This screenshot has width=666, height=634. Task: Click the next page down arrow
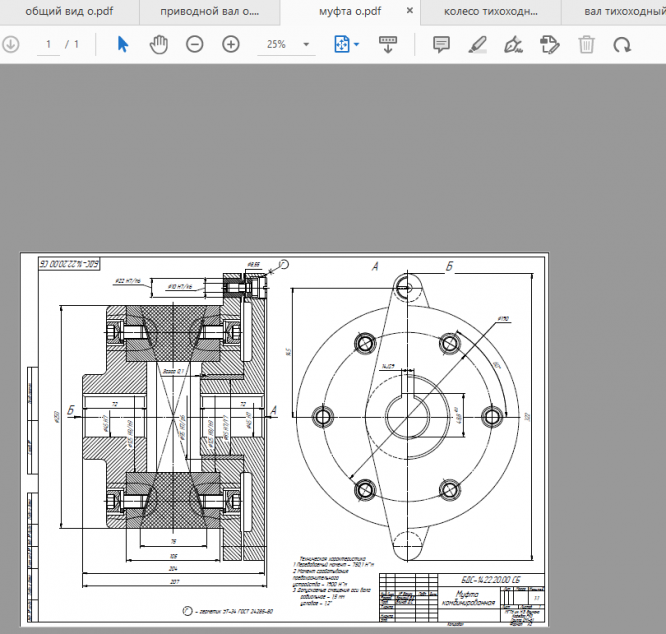(x=10, y=45)
